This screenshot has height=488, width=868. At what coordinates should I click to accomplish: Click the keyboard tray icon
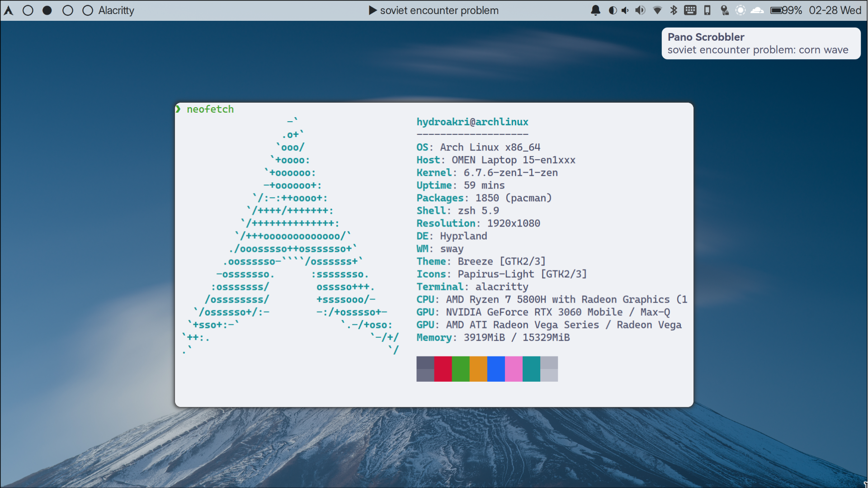(690, 10)
